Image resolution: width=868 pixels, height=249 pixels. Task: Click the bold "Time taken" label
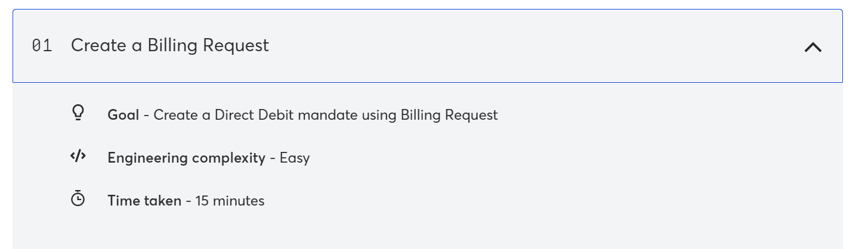pyautogui.click(x=144, y=201)
